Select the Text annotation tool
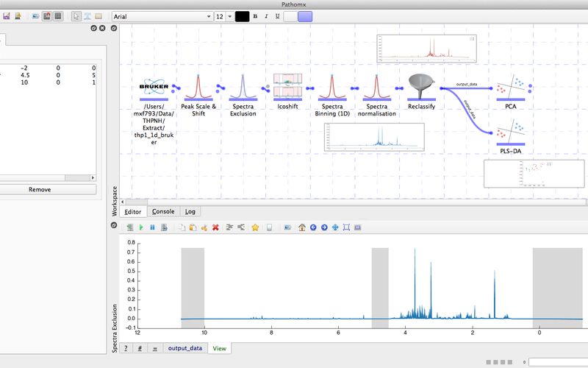588x368 pixels. coord(87,16)
